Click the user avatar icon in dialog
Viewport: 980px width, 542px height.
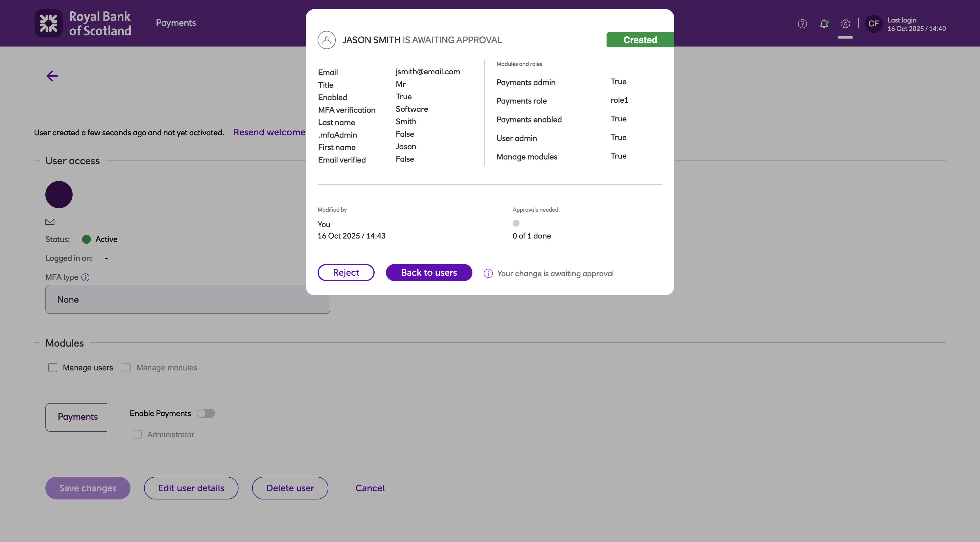coord(326,40)
